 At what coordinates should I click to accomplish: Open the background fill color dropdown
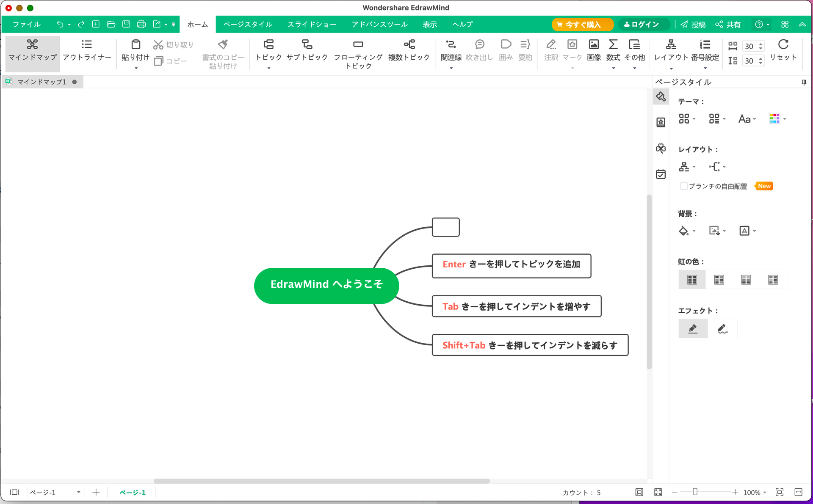pyautogui.click(x=687, y=231)
